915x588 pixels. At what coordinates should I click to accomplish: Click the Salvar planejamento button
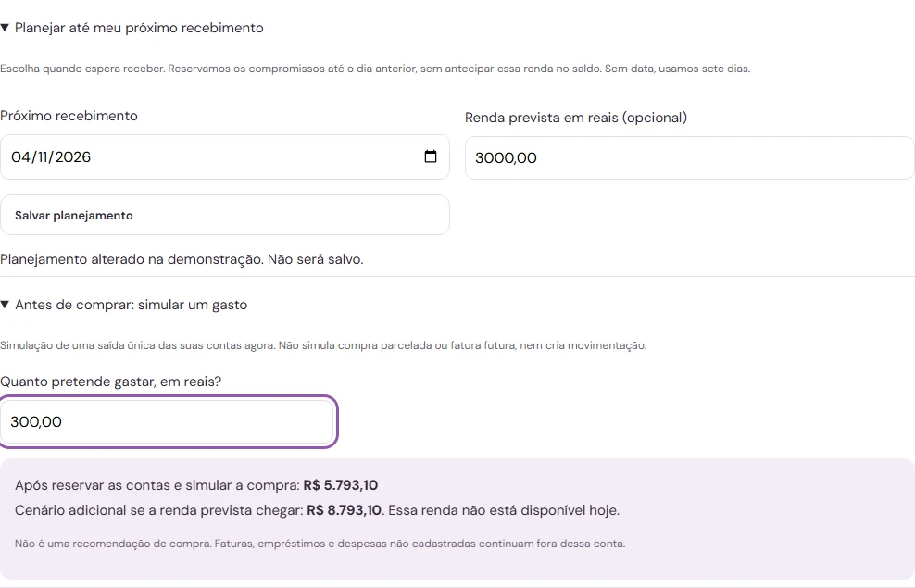[225, 215]
